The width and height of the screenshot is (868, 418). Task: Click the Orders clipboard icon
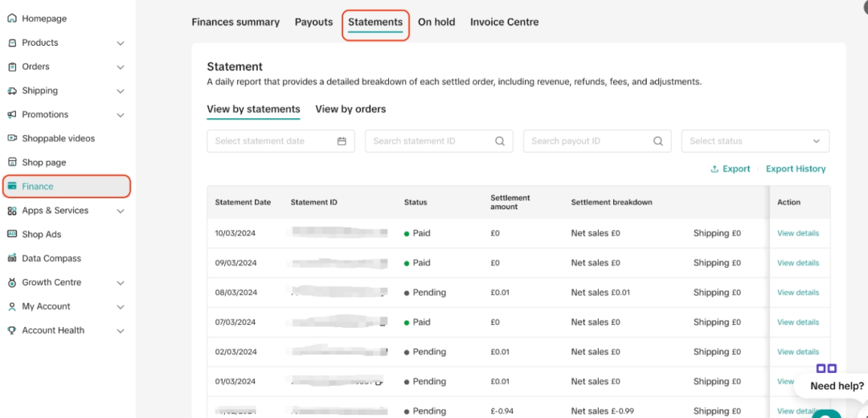(12, 67)
